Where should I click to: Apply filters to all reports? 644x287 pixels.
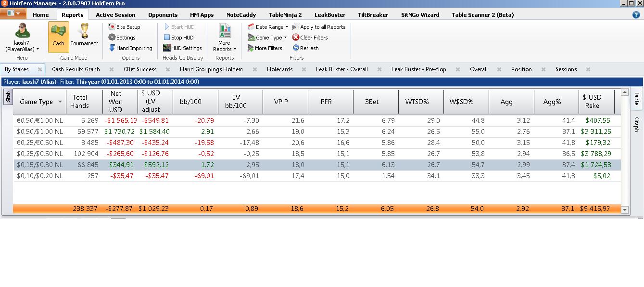(319, 27)
